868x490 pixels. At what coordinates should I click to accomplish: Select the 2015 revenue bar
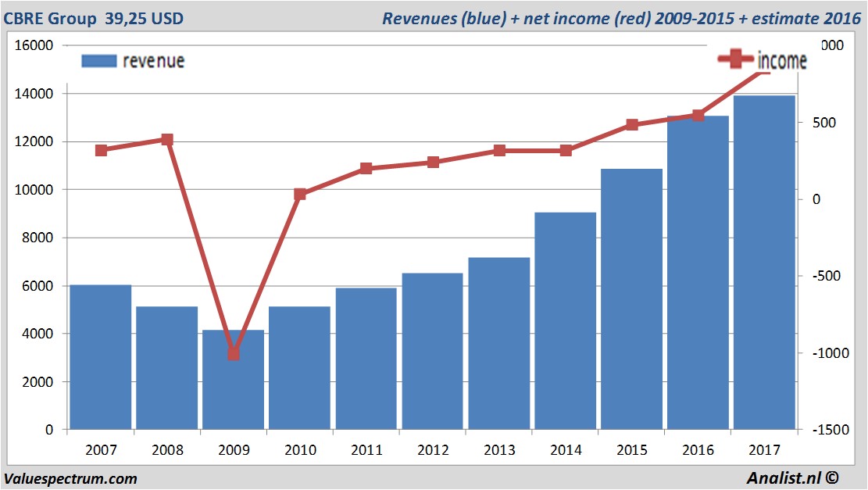tap(631, 299)
